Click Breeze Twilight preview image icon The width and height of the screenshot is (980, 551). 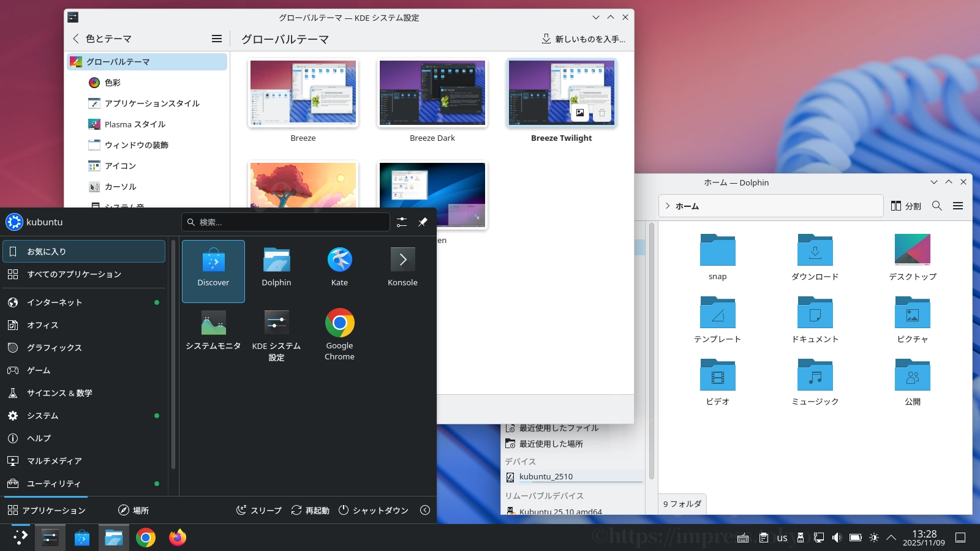(x=580, y=113)
